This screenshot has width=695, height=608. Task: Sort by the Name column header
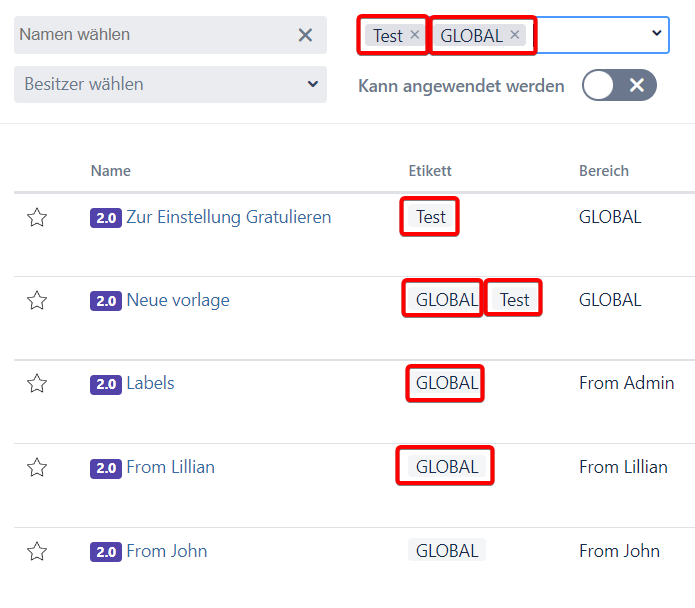[x=110, y=171]
